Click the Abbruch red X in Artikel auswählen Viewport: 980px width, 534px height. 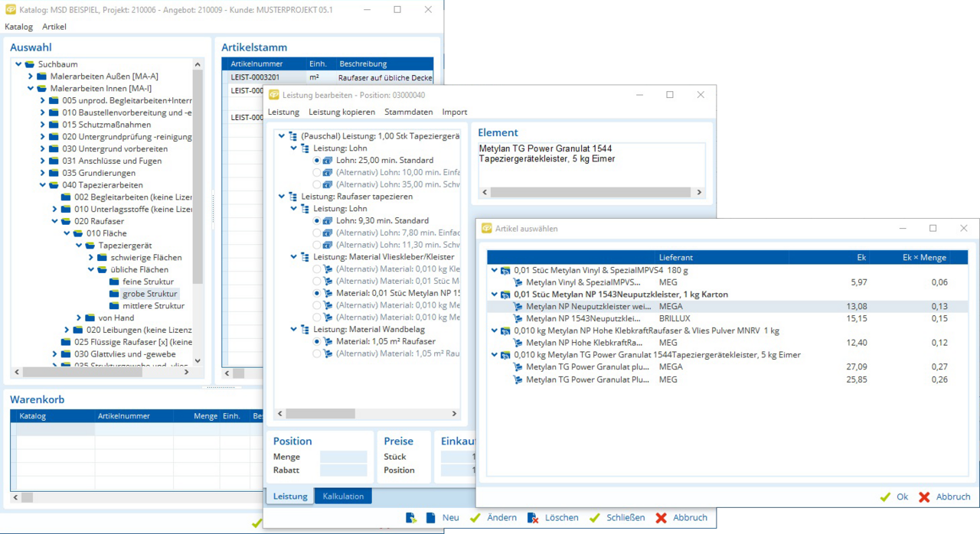[x=924, y=497]
